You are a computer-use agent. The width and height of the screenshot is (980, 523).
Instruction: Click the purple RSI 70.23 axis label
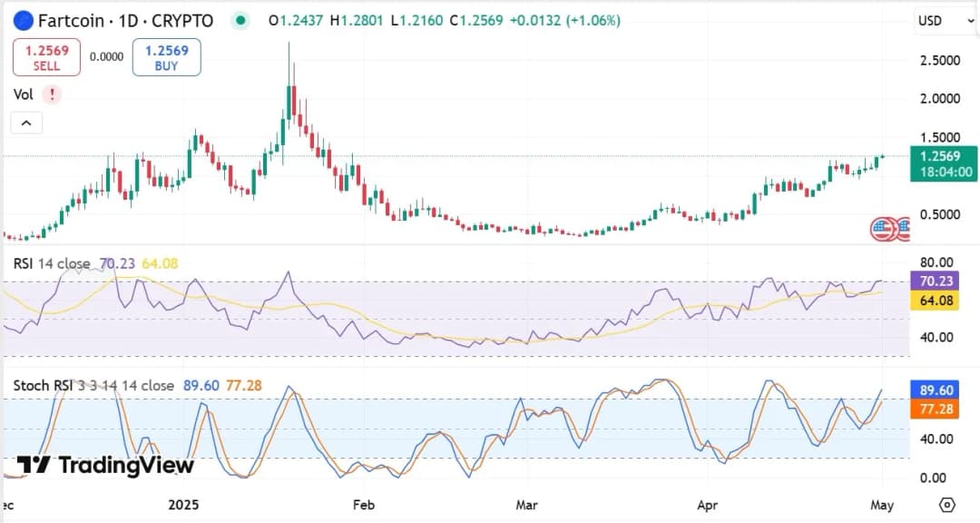click(x=932, y=282)
